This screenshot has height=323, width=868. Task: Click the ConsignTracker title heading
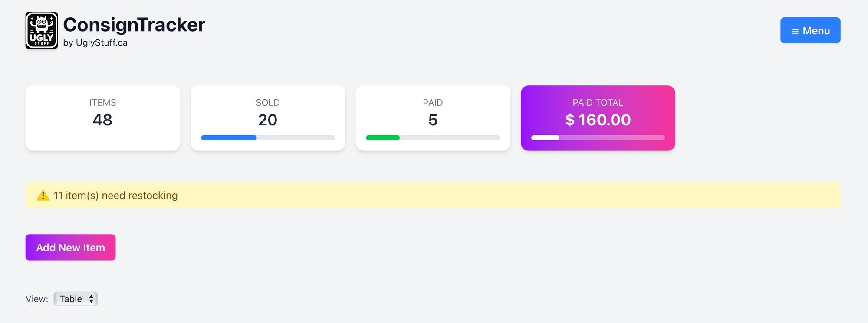click(x=134, y=25)
